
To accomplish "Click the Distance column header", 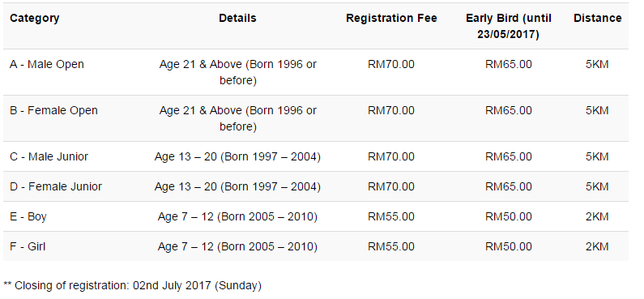I will click(598, 19).
